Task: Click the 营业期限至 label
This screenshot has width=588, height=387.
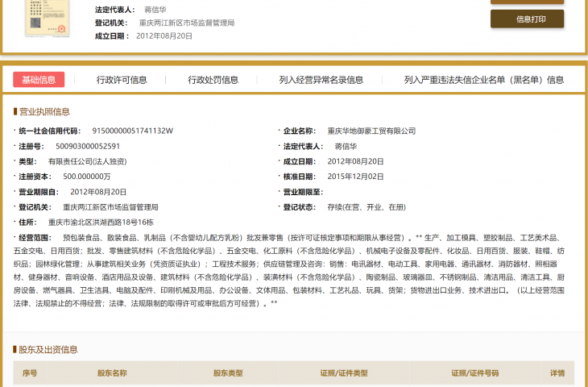Action: (x=303, y=192)
